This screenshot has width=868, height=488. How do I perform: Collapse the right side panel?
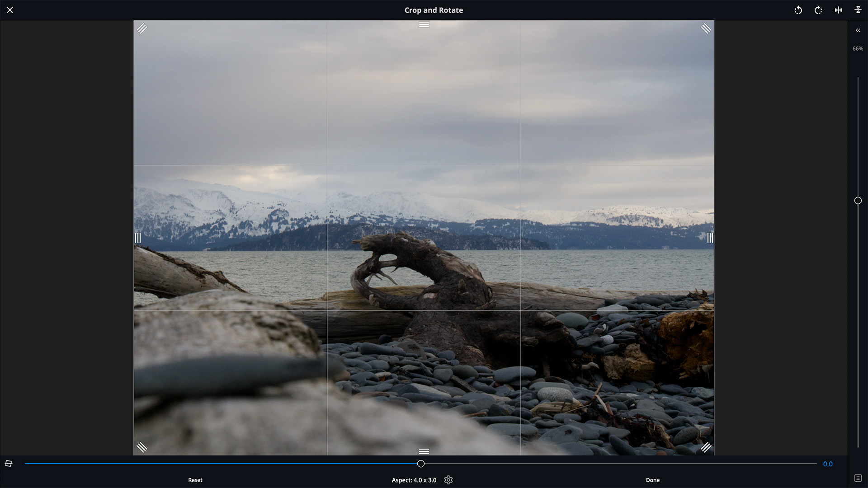point(858,30)
